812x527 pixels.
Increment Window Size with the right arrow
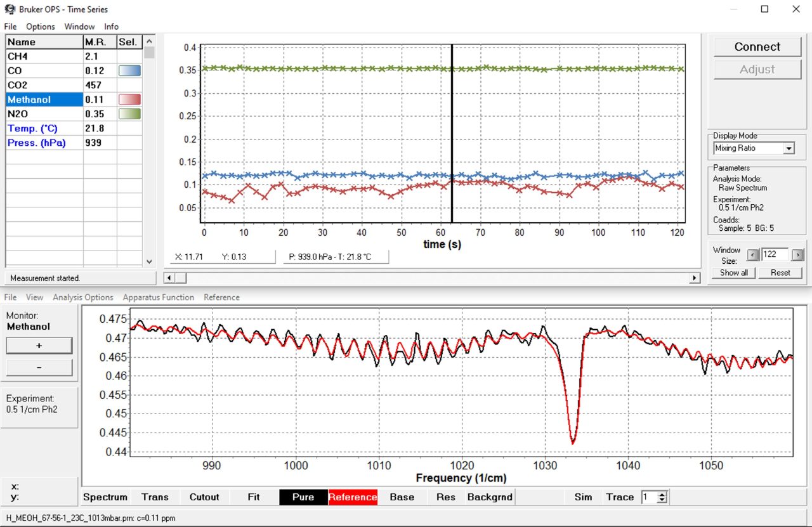tap(798, 254)
